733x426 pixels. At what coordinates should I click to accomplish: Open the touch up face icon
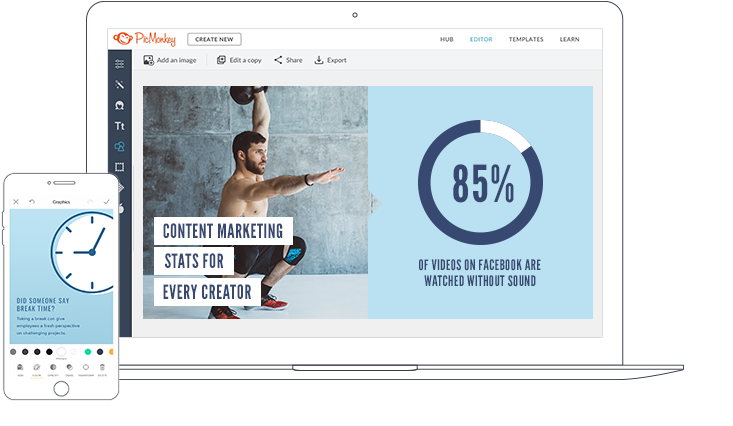[x=120, y=105]
